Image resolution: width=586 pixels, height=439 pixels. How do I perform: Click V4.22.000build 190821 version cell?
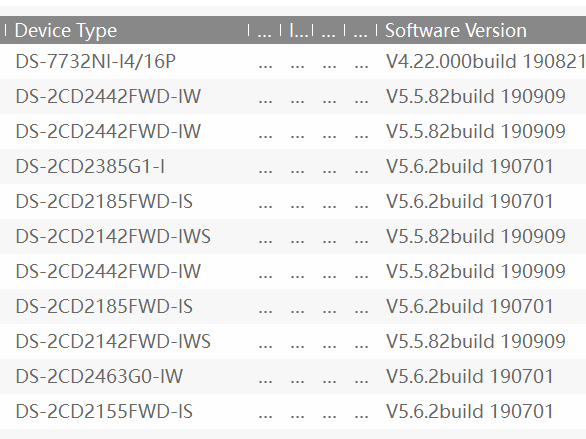pyautogui.click(x=485, y=61)
